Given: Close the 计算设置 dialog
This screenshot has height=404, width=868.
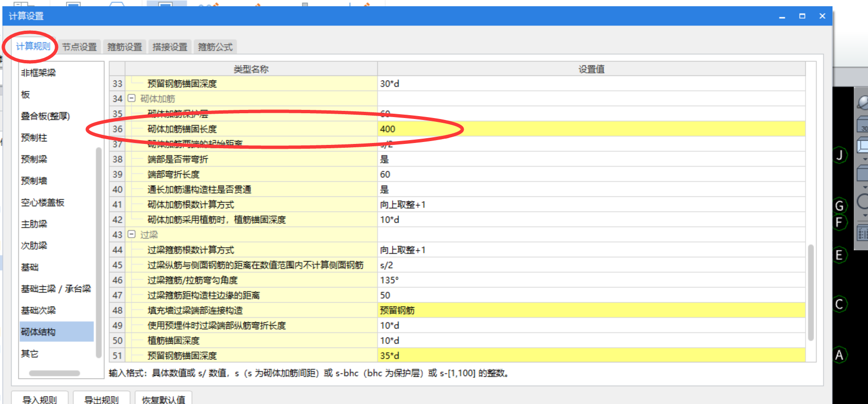Looking at the screenshot, I should (822, 16).
